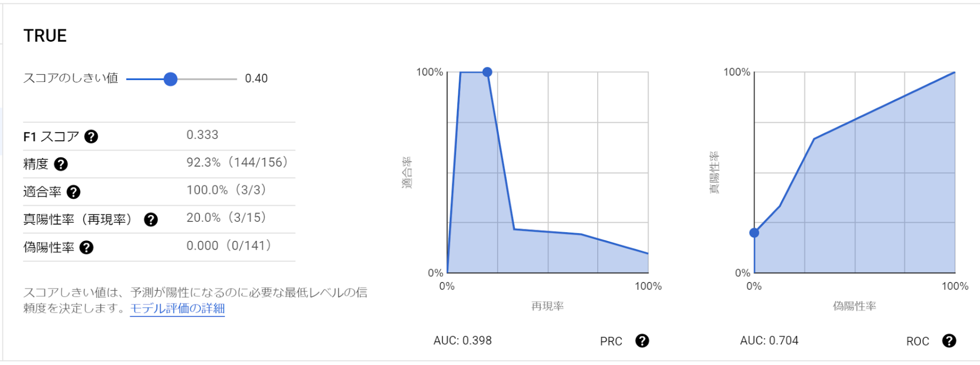Click the AUC: 0.398 label
Image resolution: width=980 pixels, height=365 pixels.
point(462,340)
